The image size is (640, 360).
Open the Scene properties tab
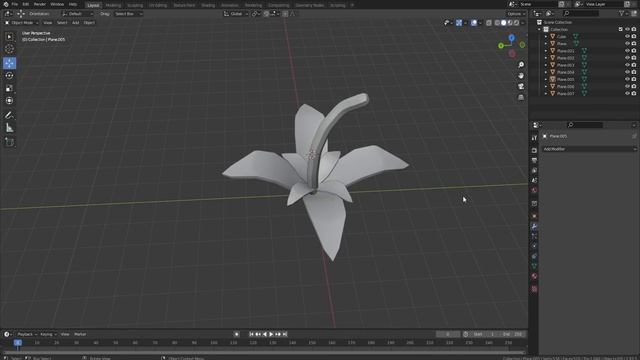point(534,180)
